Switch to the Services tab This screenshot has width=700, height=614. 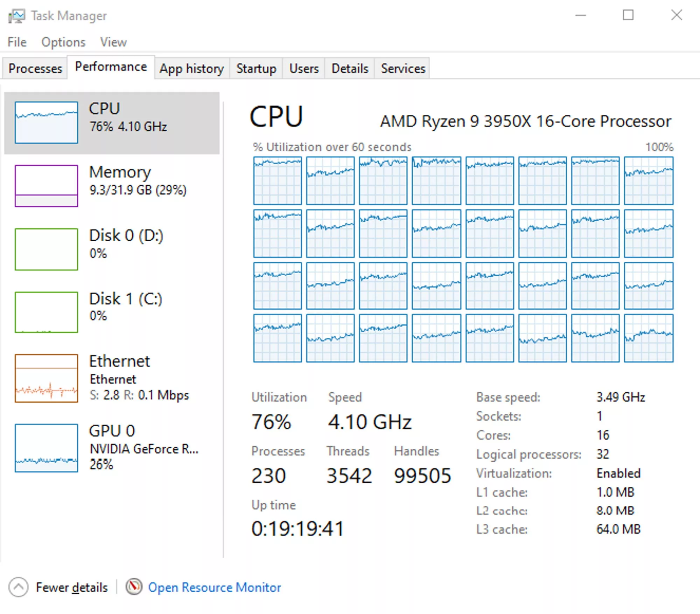click(403, 68)
